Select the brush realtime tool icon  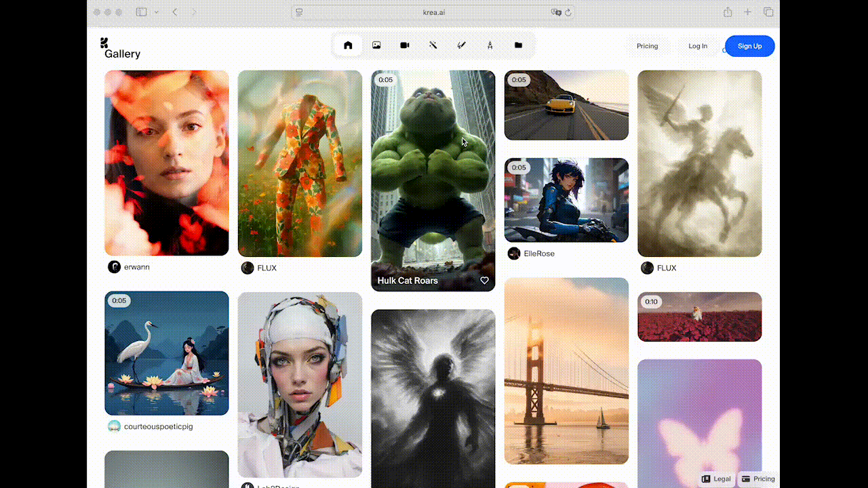[x=461, y=45]
